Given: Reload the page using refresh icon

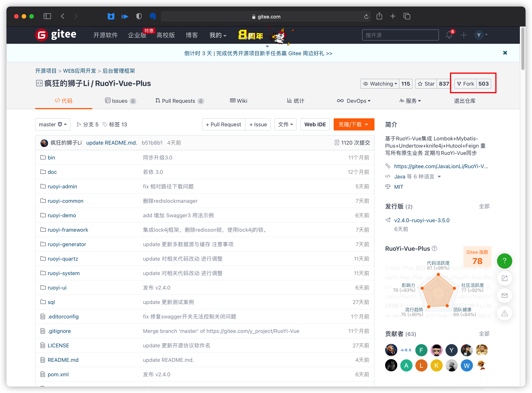Looking at the screenshot, I should 366,16.
